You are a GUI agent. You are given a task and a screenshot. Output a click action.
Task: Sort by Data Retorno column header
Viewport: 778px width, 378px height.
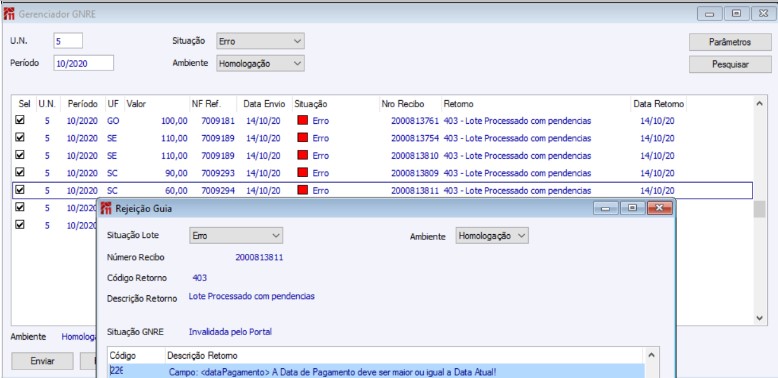[x=658, y=104]
